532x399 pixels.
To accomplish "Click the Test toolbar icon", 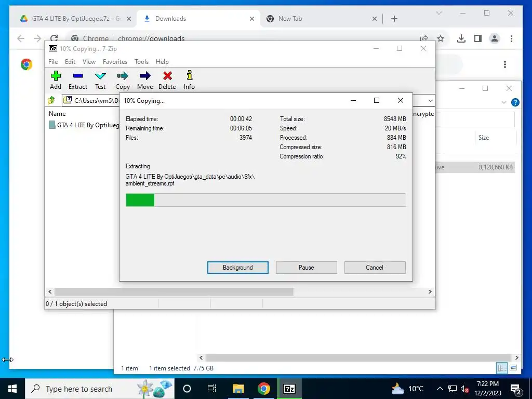I will [100, 80].
